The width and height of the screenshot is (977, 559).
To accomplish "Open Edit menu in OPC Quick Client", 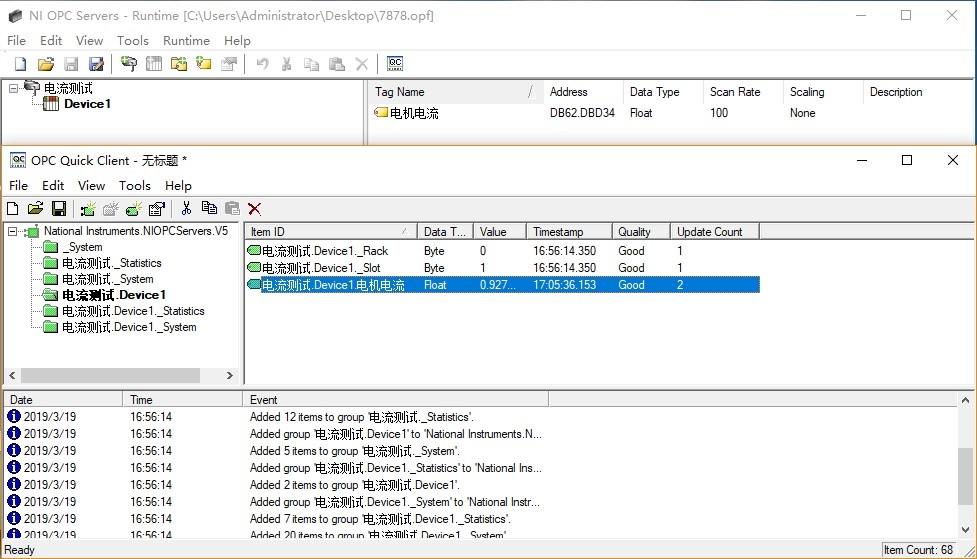I will pos(53,186).
